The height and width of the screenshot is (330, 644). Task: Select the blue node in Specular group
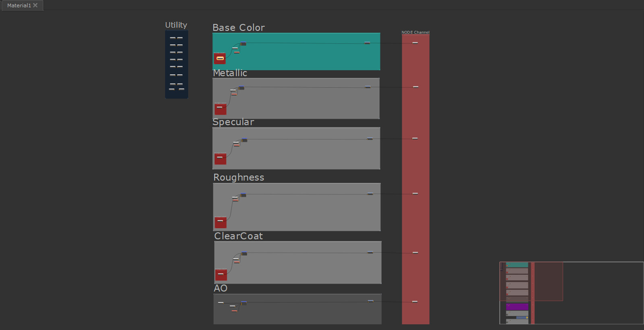point(244,140)
